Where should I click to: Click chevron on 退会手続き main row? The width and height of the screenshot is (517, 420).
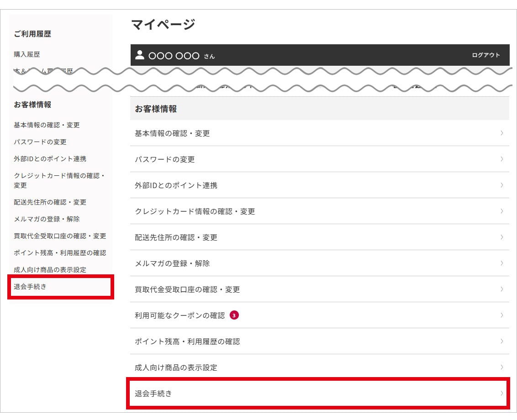pyautogui.click(x=502, y=393)
